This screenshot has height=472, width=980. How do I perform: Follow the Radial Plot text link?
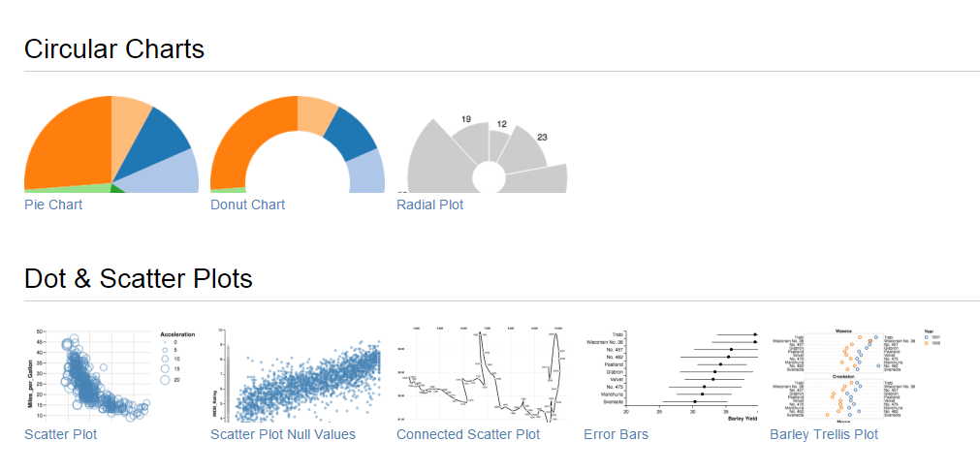point(429,205)
